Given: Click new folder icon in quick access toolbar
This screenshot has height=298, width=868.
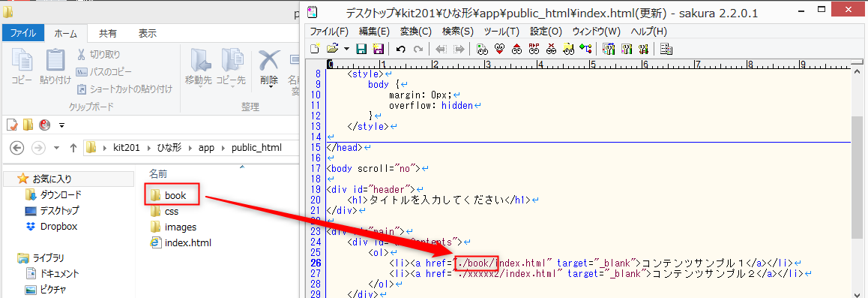Looking at the screenshot, I should tap(28, 125).
